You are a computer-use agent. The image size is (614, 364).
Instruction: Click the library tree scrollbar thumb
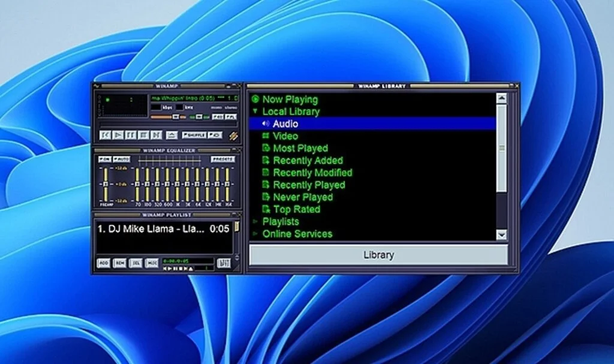click(501, 148)
